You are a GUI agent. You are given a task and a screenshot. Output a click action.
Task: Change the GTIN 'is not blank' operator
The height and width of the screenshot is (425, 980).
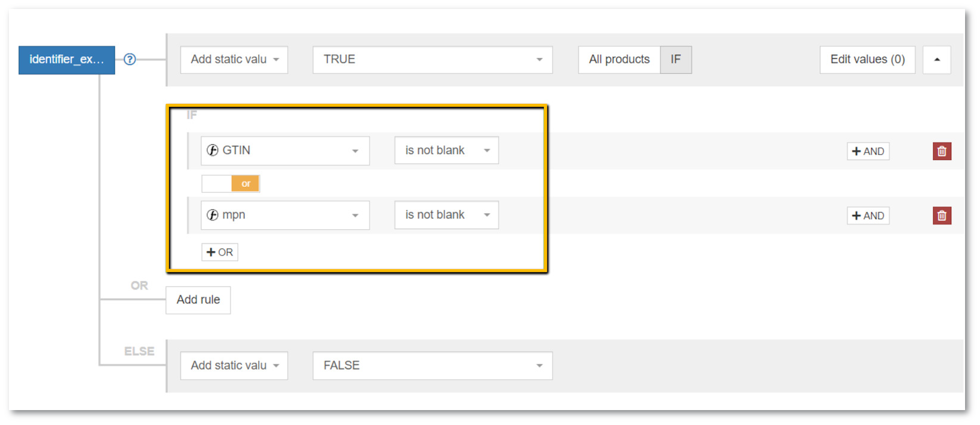446,151
